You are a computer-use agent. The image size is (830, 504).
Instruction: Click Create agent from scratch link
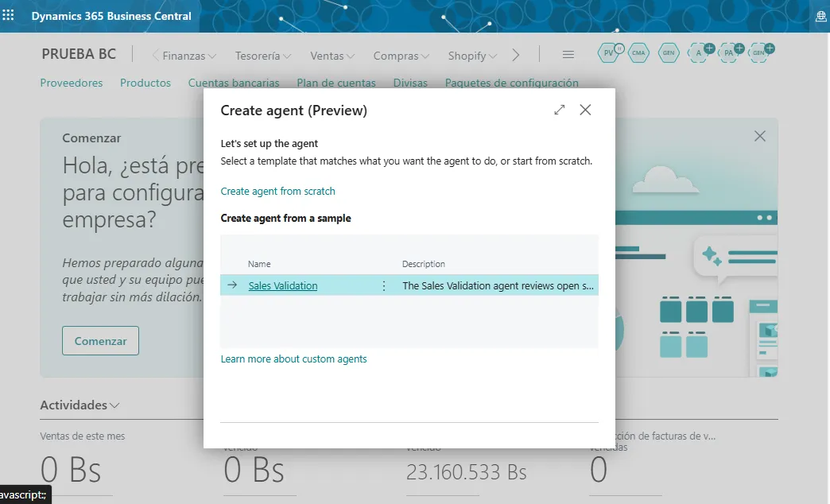point(277,191)
